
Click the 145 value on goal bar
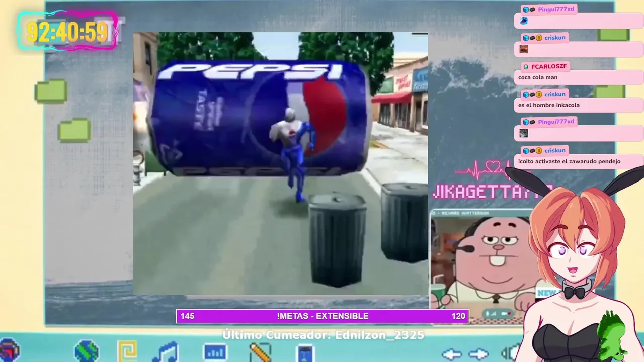(x=187, y=316)
